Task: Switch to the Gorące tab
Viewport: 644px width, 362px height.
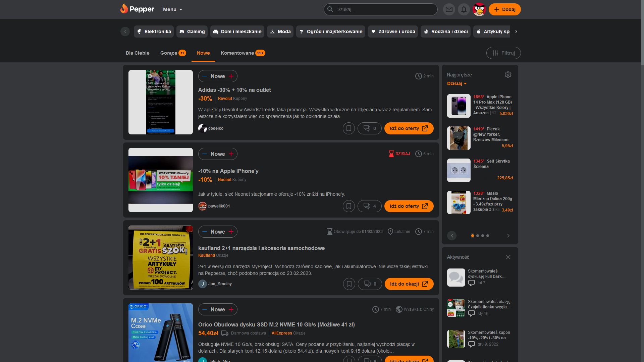Action: (x=169, y=53)
